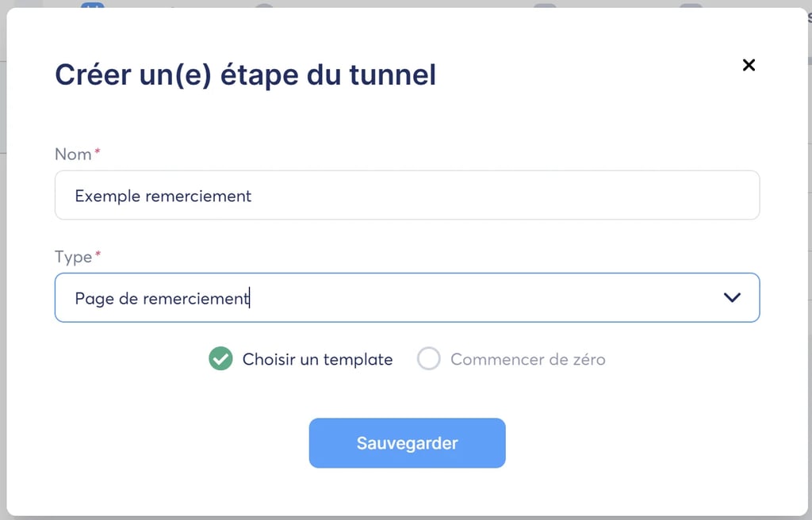Click the dialog title 'Créer un(e) étape du tunnel'
The width and height of the screenshot is (812, 520).
(x=244, y=74)
